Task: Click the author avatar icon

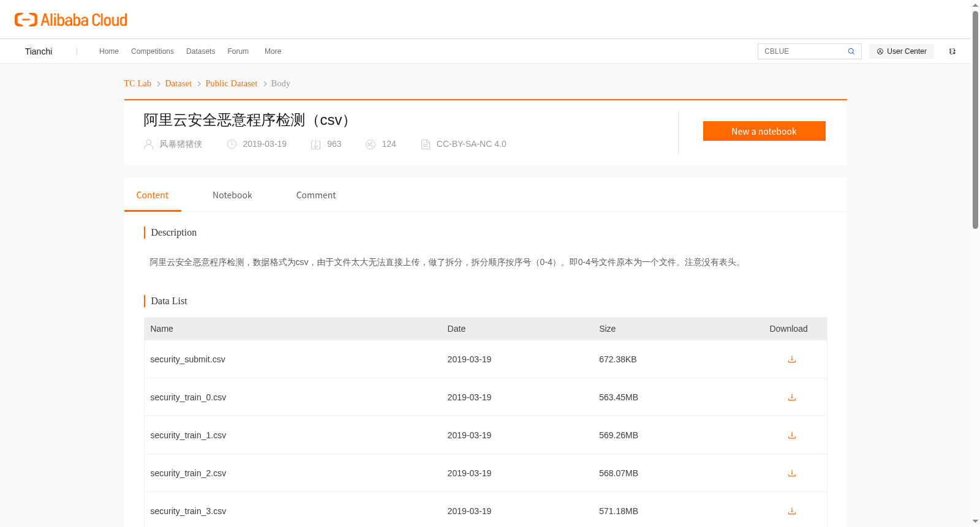Action: pos(148,144)
